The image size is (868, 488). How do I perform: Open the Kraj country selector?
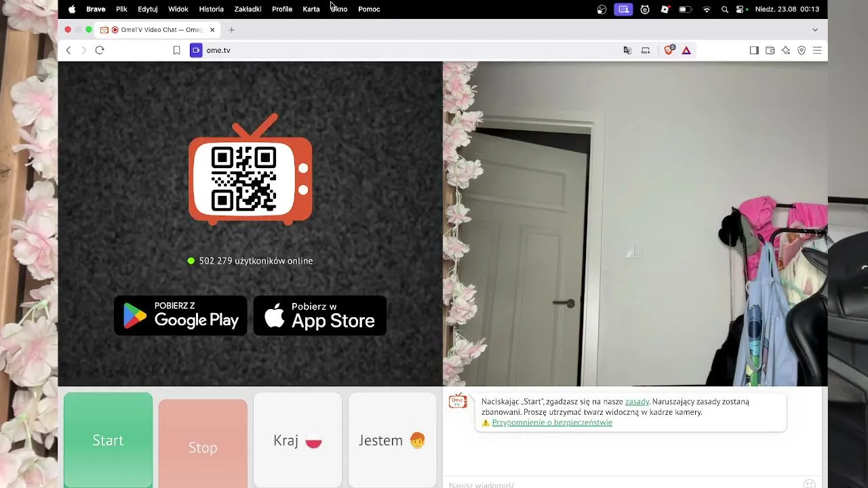coord(298,440)
